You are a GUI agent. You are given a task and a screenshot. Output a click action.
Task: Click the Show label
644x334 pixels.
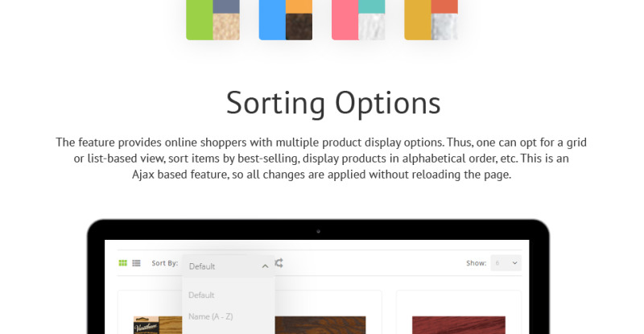pos(476,263)
